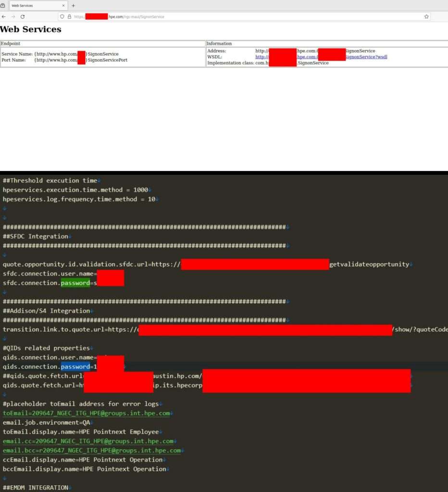Click the padlock site security icon
The height and width of the screenshot is (492, 448).
[69, 17]
